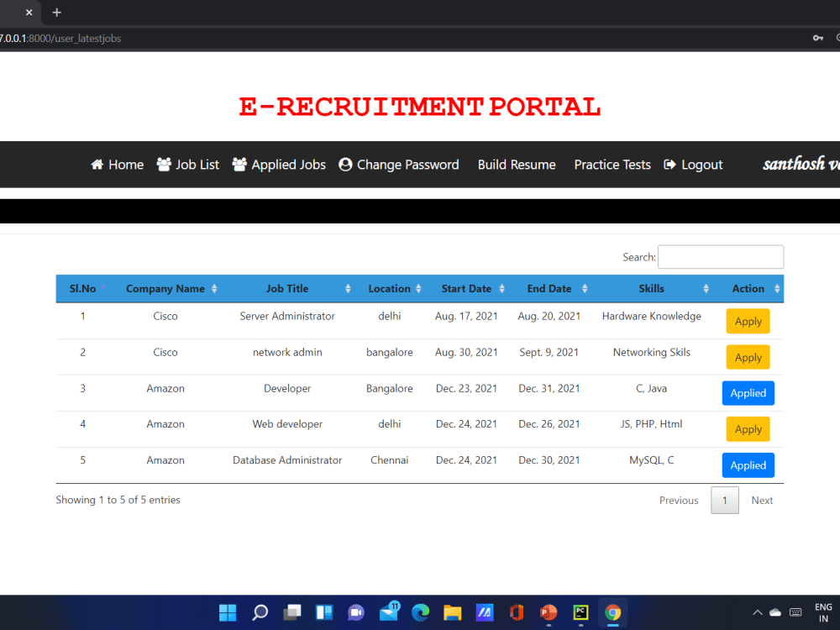840x630 pixels.
Task: Click the 'Server Administrator' job title cell
Action: 287,316
